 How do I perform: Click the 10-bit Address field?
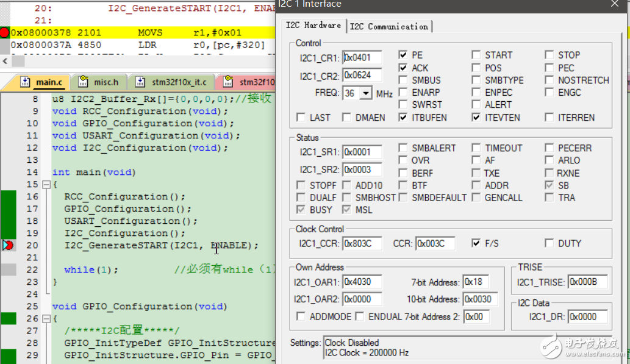(x=480, y=299)
